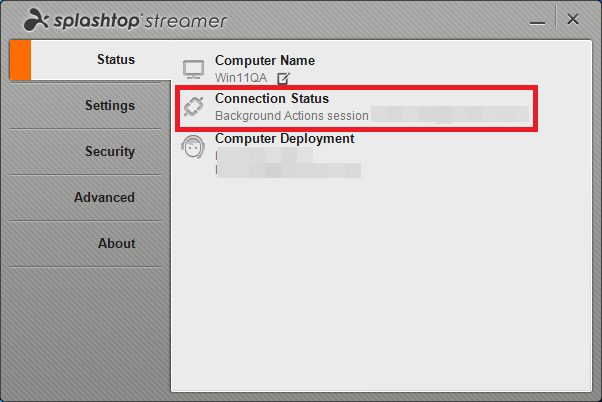The width and height of the screenshot is (602, 402).
Task: Click the blurred deployment details under Computer Deployment
Action: click(288, 163)
